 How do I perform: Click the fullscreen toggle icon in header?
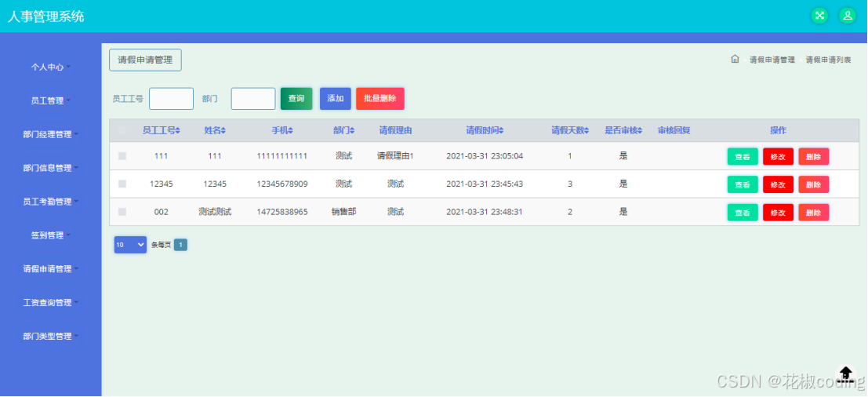(x=820, y=16)
